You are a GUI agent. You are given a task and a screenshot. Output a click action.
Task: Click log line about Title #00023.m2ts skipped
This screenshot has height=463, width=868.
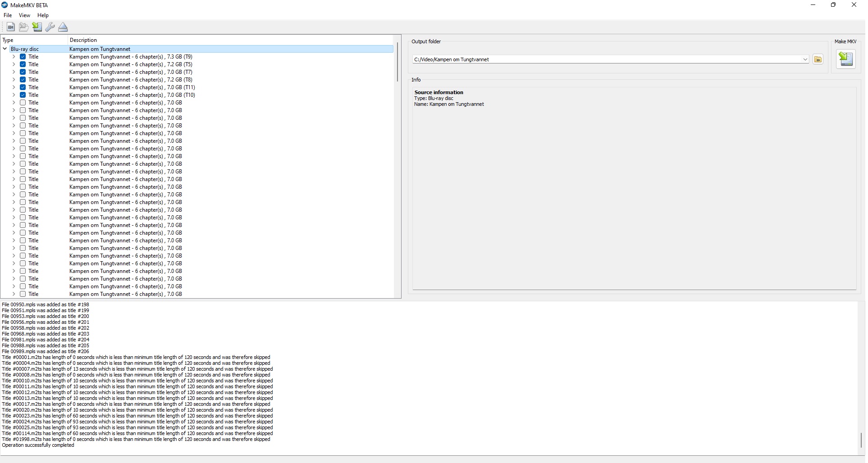click(137, 416)
